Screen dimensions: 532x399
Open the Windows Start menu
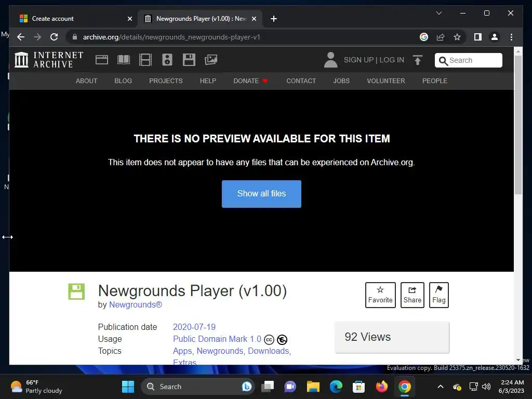[128, 387]
